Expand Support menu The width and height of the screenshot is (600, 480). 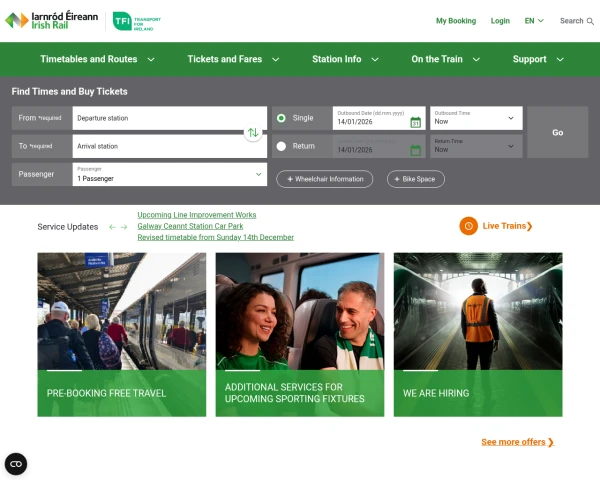point(538,59)
